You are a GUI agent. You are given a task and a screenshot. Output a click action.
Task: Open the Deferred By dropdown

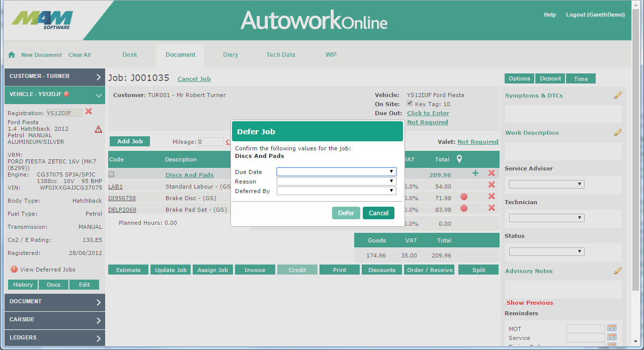336,191
